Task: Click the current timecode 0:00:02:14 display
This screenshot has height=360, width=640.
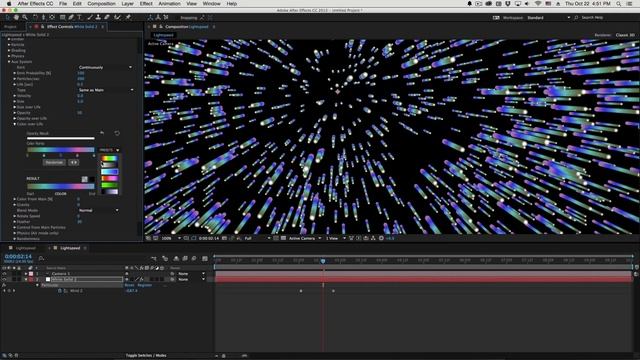Action: (x=18, y=257)
